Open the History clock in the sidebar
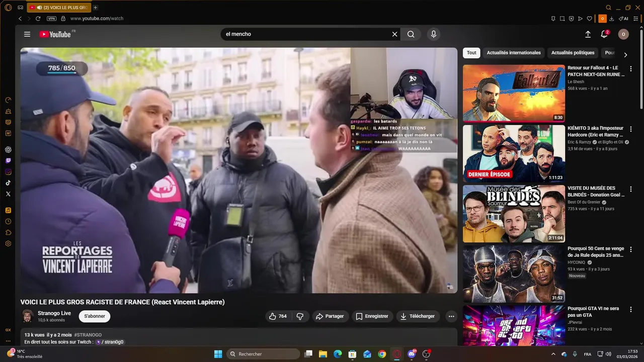Image resolution: width=644 pixels, height=362 pixels. (x=8, y=221)
